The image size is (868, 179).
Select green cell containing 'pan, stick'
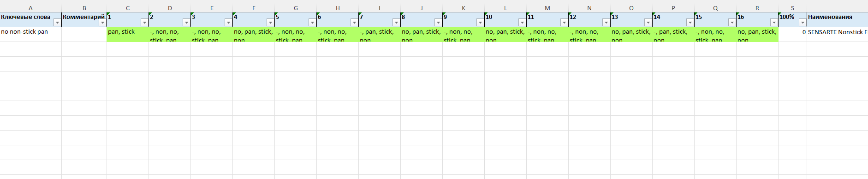click(x=128, y=35)
